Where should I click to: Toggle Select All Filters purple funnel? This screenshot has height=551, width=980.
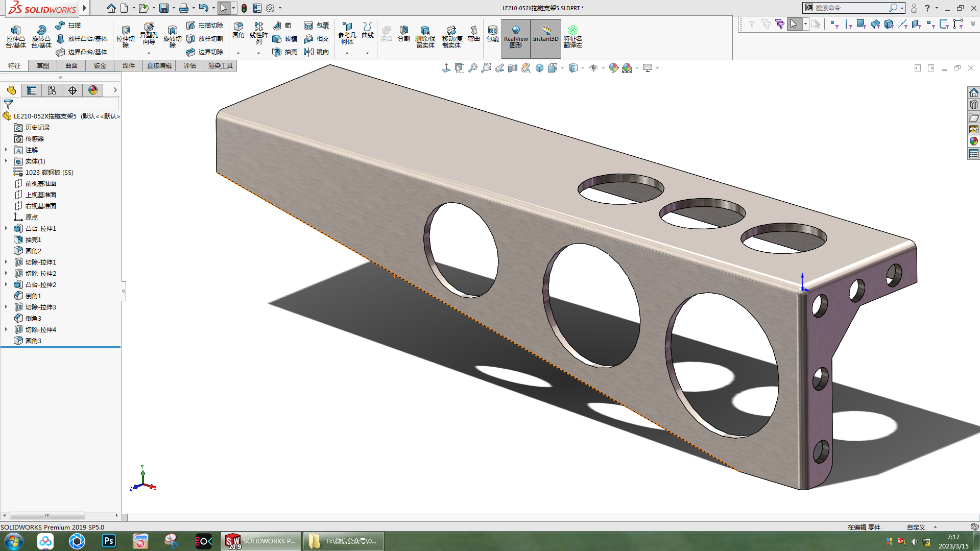779,24
